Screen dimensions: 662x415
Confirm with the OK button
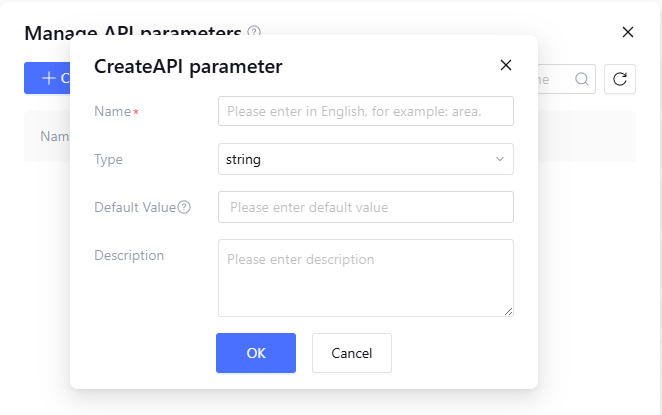click(x=256, y=353)
